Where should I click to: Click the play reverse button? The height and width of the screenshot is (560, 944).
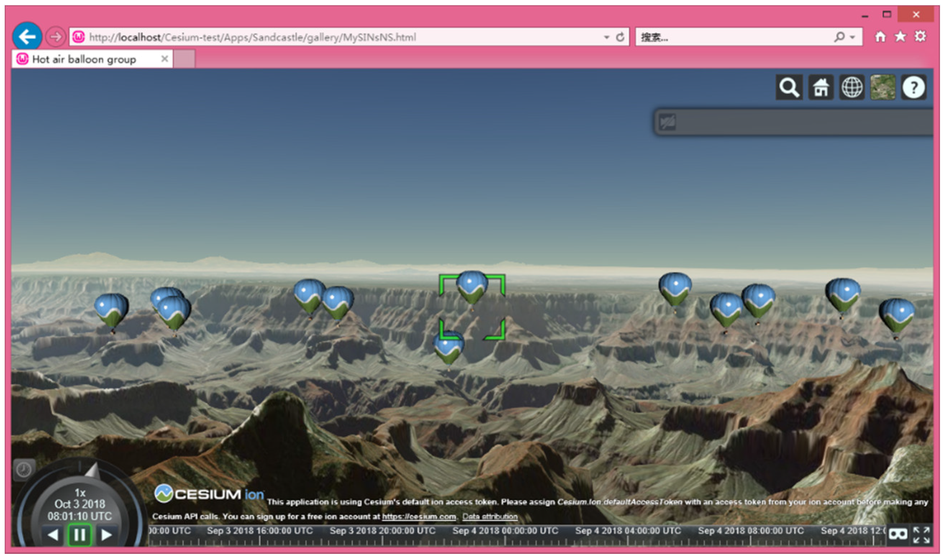tap(53, 535)
